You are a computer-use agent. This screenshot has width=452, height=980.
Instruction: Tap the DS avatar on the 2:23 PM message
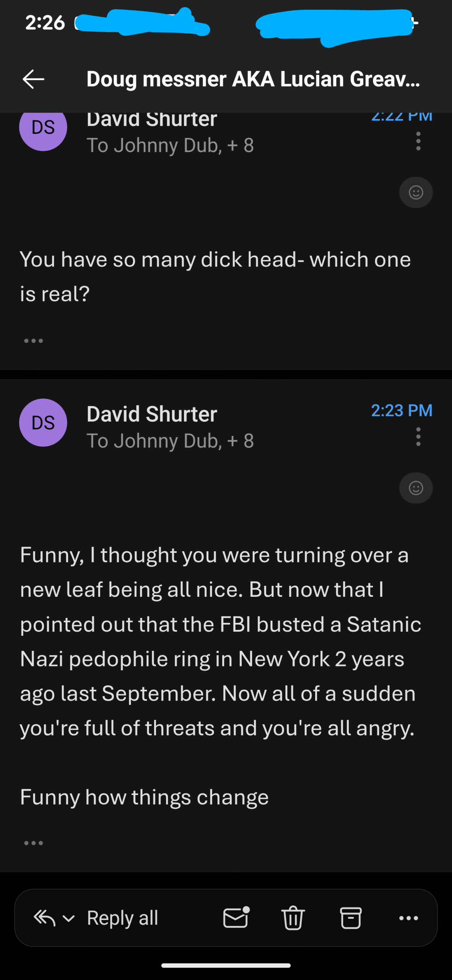tap(43, 423)
